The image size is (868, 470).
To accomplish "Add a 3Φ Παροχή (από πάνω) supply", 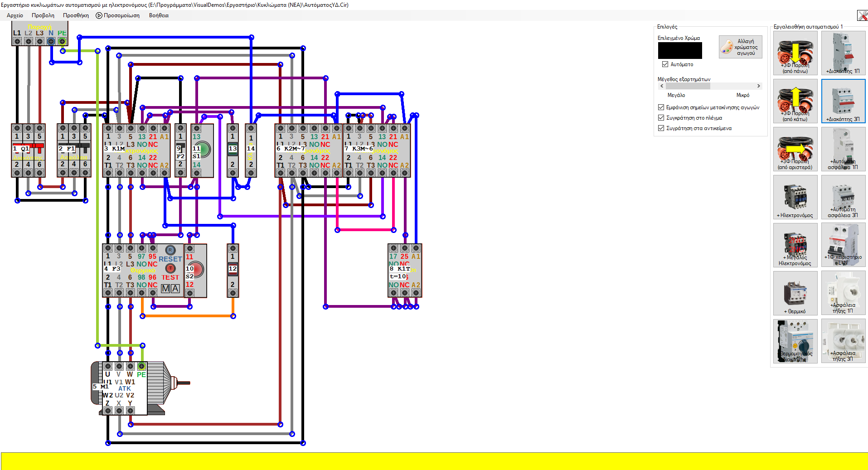I will [x=795, y=53].
